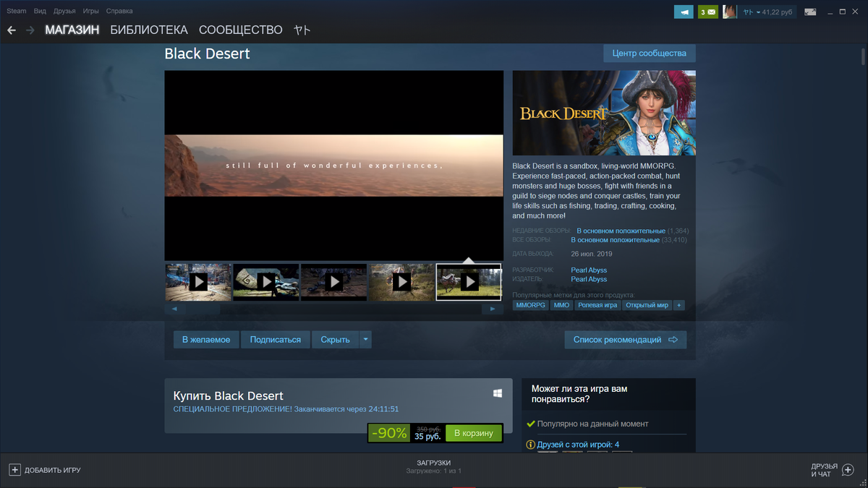Click the Black Desert page title
The height and width of the screenshot is (488, 868).
[208, 53]
